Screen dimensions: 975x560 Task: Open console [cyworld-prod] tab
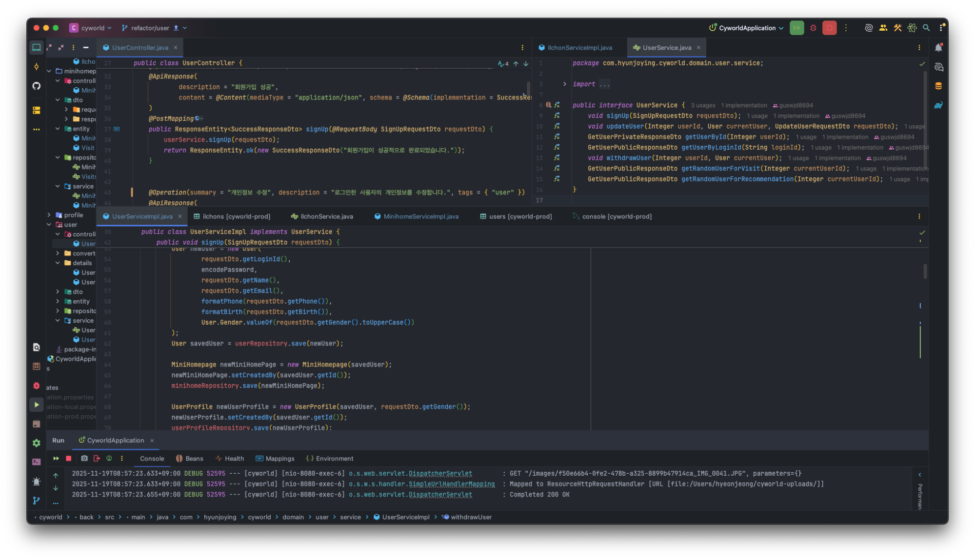tap(612, 216)
